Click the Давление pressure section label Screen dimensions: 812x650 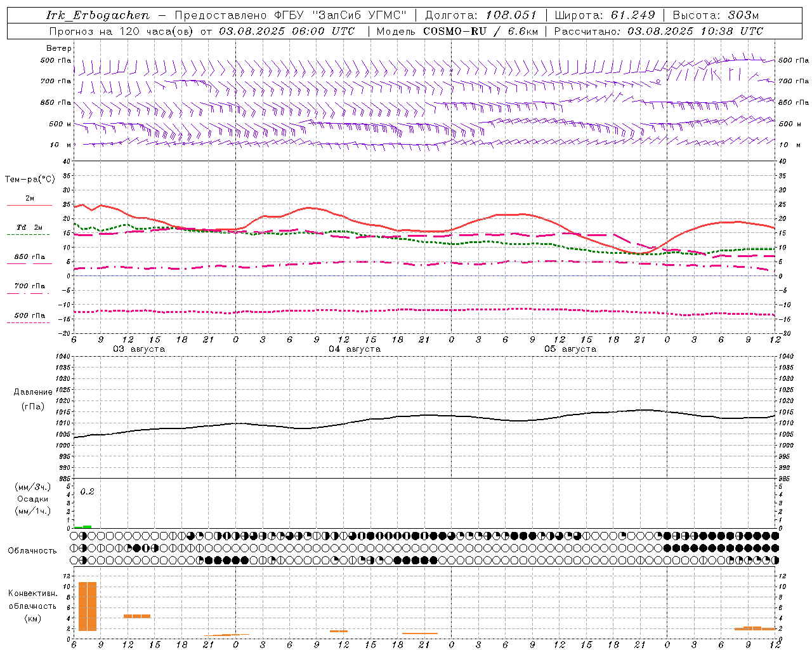33,392
